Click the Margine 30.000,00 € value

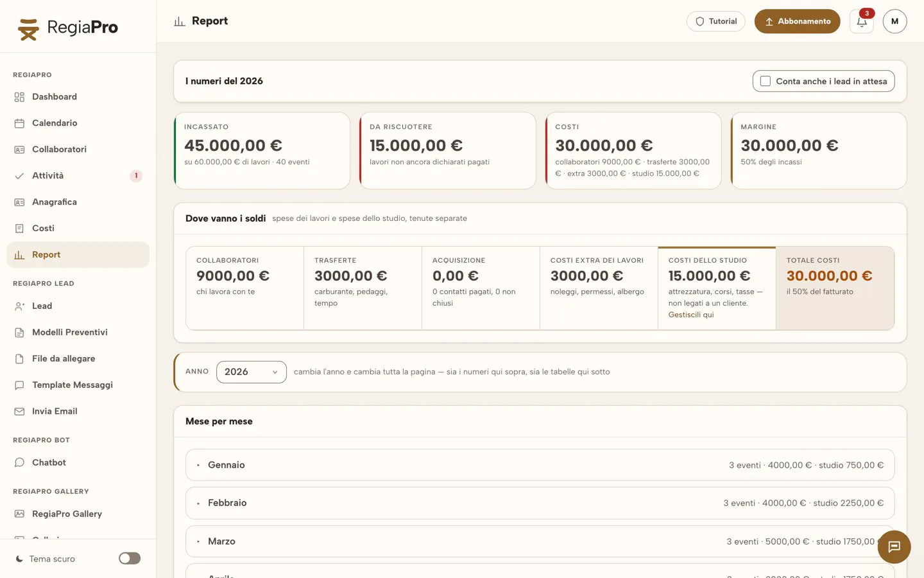(x=789, y=146)
